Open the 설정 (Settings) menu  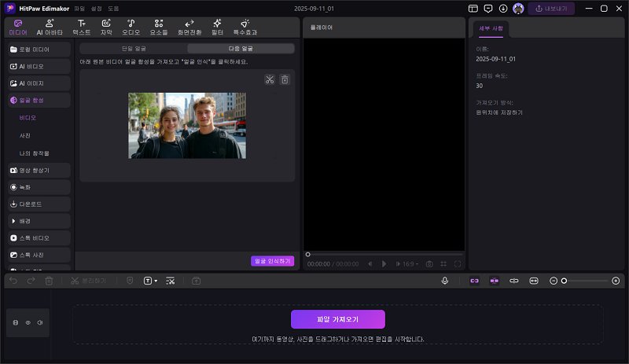click(x=96, y=9)
